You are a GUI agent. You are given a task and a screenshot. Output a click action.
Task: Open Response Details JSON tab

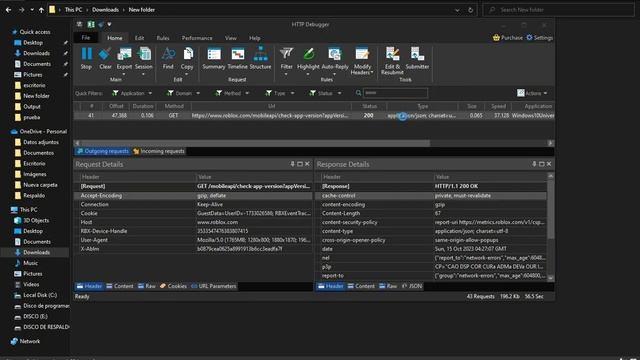pyautogui.click(x=412, y=286)
